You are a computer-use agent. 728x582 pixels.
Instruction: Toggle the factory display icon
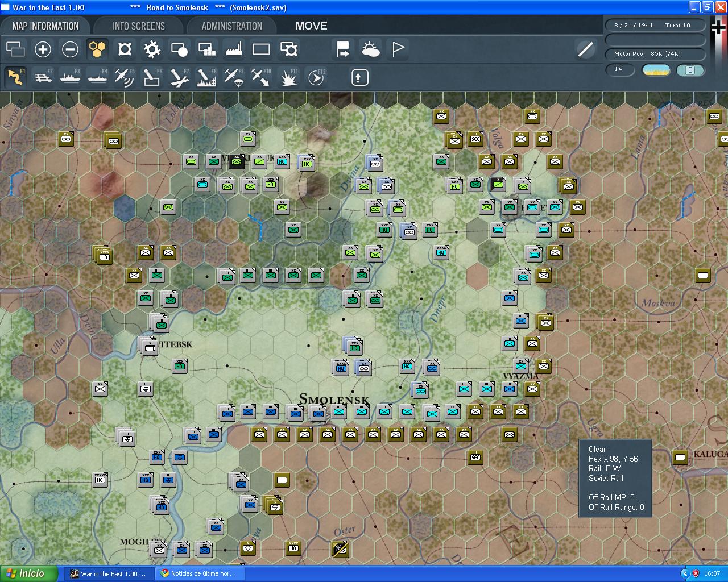tap(234, 49)
